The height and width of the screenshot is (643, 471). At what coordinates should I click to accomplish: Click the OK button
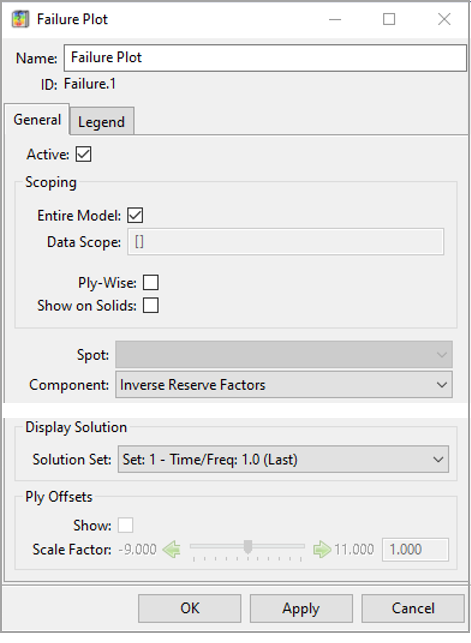tap(190, 608)
